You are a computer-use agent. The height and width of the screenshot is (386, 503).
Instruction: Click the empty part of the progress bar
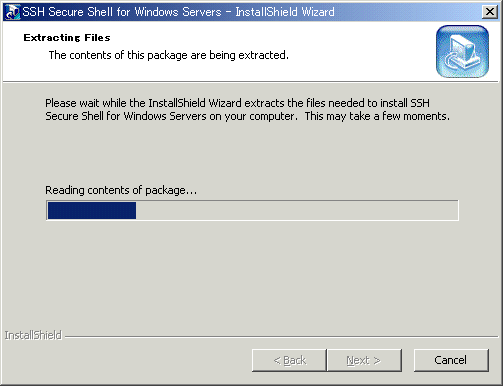pyautogui.click(x=297, y=210)
